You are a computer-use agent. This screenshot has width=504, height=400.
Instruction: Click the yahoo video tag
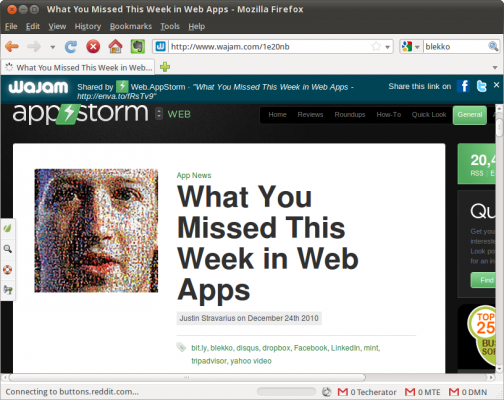pos(251,361)
